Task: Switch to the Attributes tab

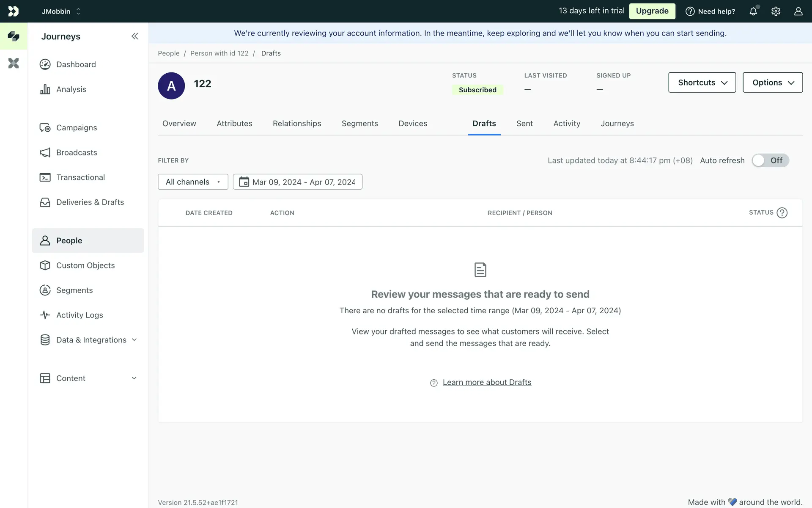Action: point(234,124)
